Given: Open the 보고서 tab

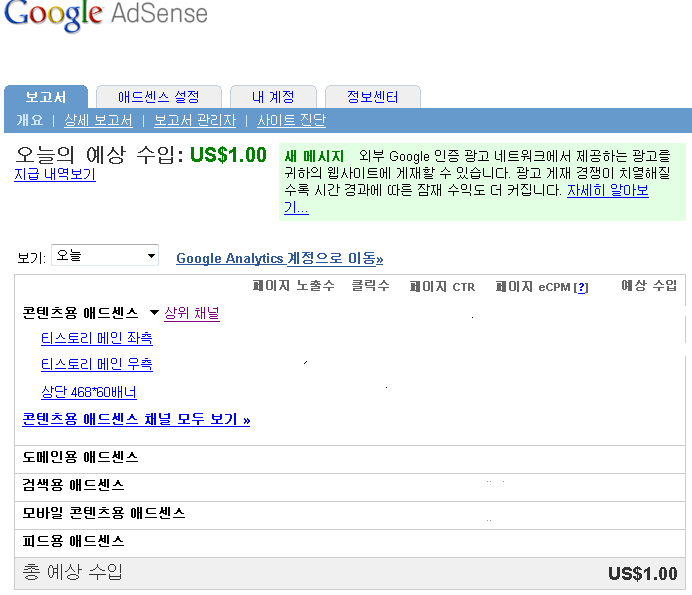Looking at the screenshot, I should pyautogui.click(x=46, y=97).
